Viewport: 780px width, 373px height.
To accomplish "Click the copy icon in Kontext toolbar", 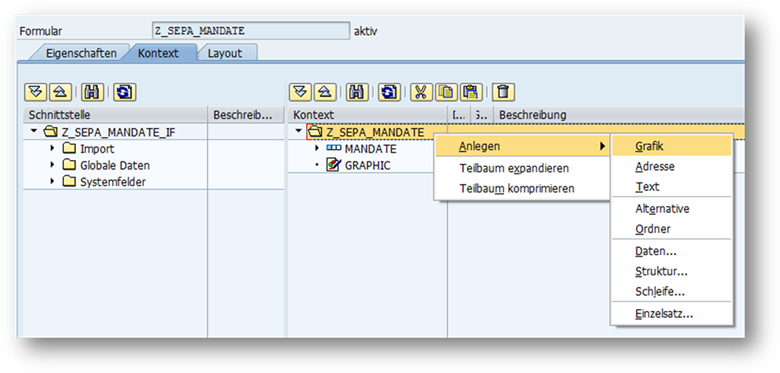I will (x=446, y=92).
